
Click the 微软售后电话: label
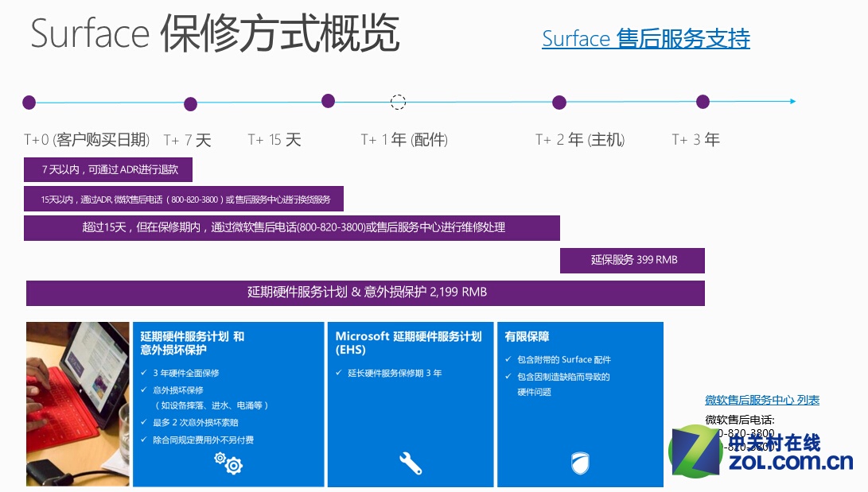click(x=740, y=420)
